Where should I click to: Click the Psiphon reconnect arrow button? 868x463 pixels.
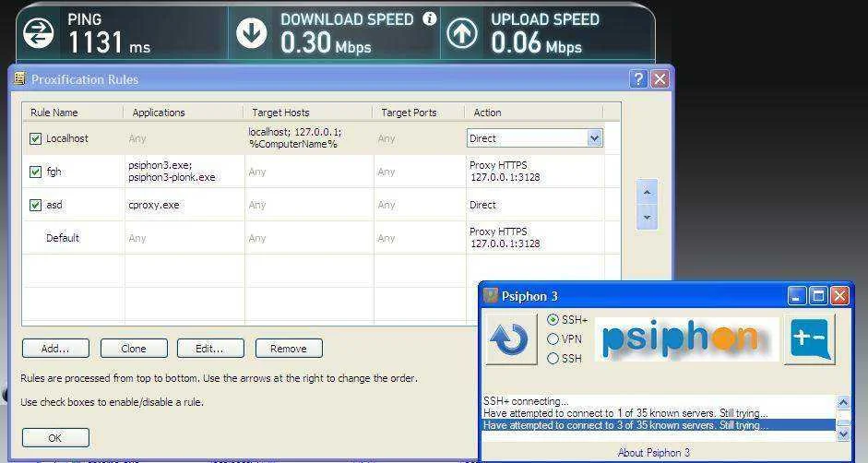click(511, 338)
